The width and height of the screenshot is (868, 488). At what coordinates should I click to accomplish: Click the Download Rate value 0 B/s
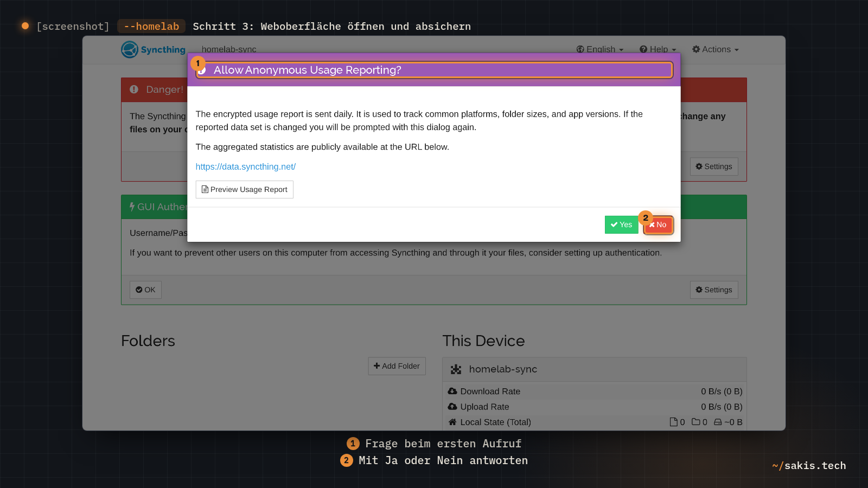722,391
